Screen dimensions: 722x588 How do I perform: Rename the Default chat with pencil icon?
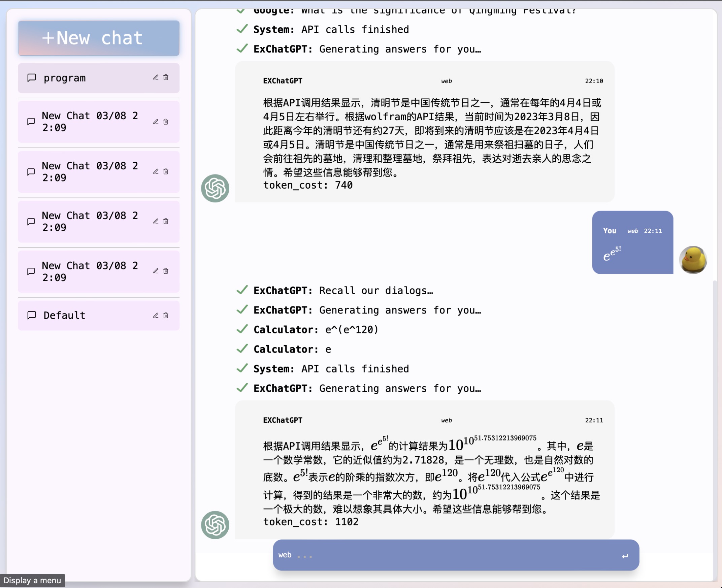pos(156,316)
